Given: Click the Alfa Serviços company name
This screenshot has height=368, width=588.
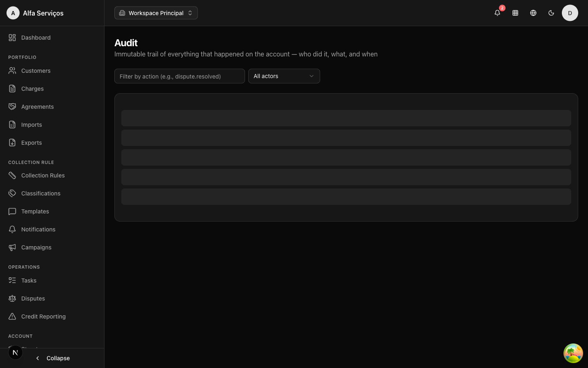Looking at the screenshot, I should click(x=43, y=13).
